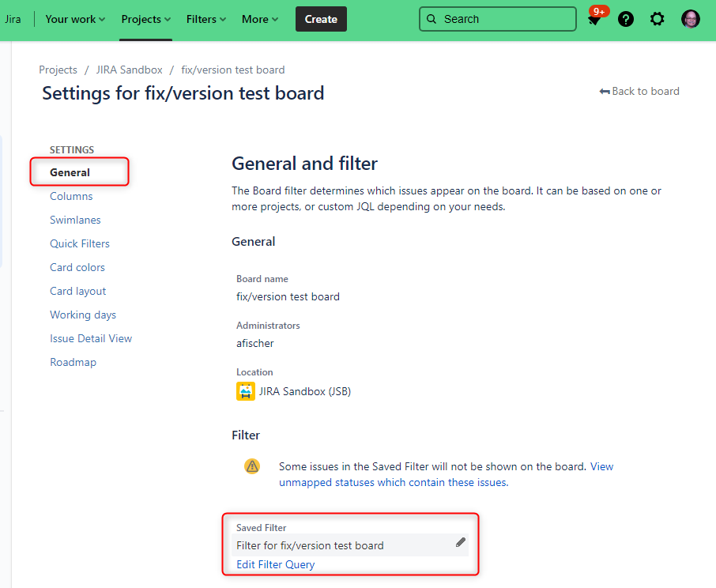Viewport: 716px width, 588px height.
Task: Click the pencil icon to edit Saved Filter
Action: [461, 542]
